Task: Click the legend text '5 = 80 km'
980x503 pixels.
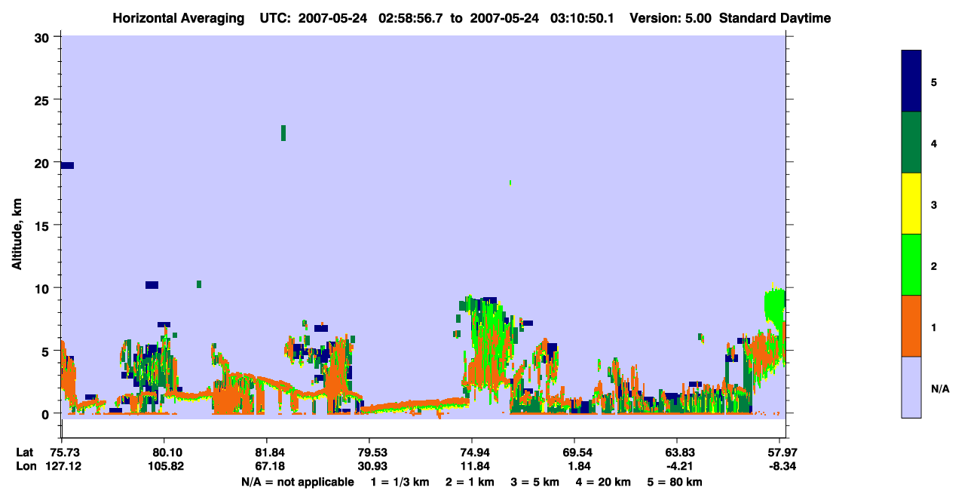Action: 675,482
